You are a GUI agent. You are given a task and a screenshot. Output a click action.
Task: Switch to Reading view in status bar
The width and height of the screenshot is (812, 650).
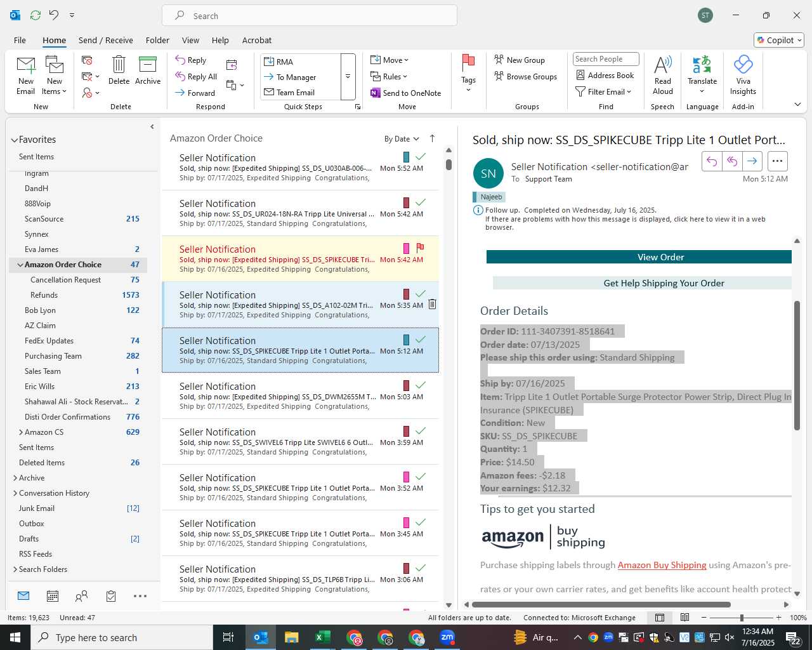tap(685, 618)
